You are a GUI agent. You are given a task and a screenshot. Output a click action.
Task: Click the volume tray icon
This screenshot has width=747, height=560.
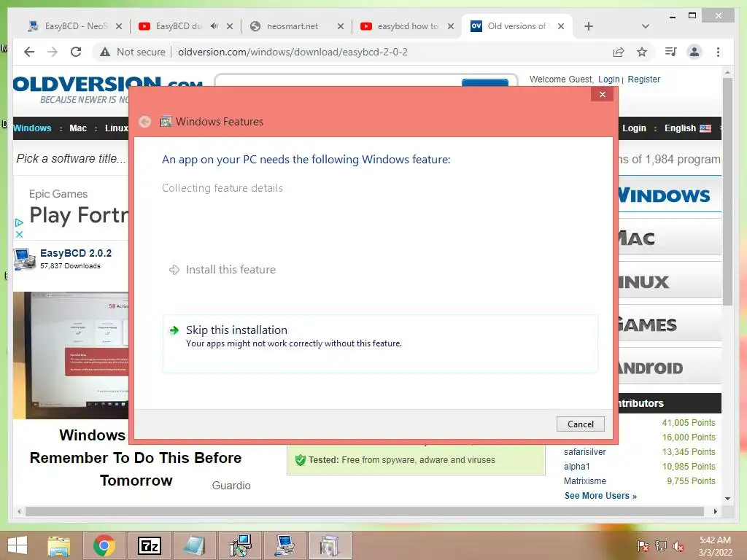(678, 546)
